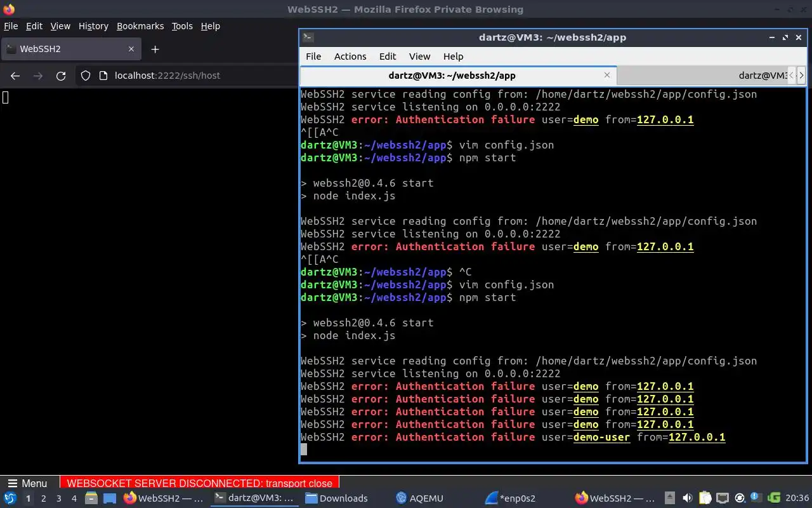This screenshot has width=812, height=508.
Task: Close the WebSSH2 browser tab
Action: pos(131,49)
